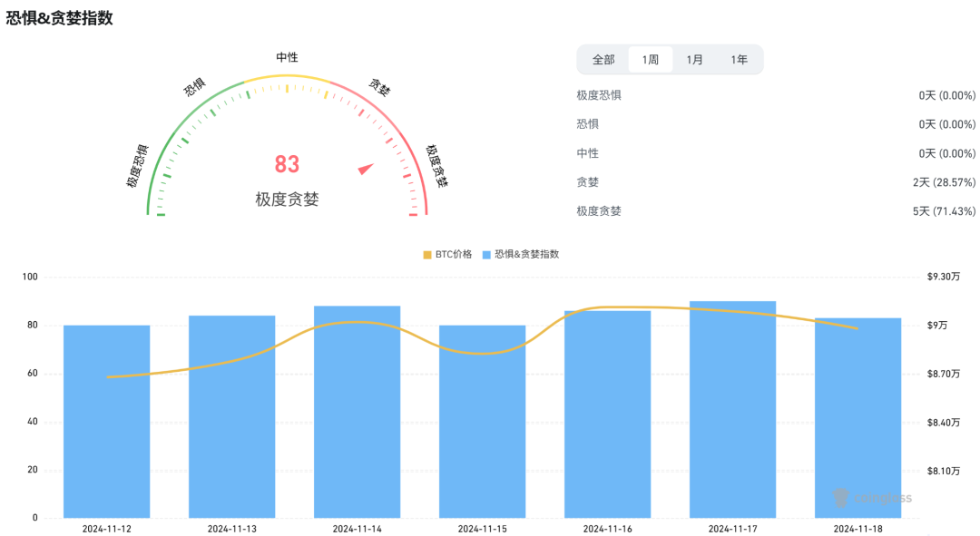The height and width of the screenshot is (536, 980).
Task: Click the 恐惧 row label in stats list
Action: pyautogui.click(x=587, y=124)
